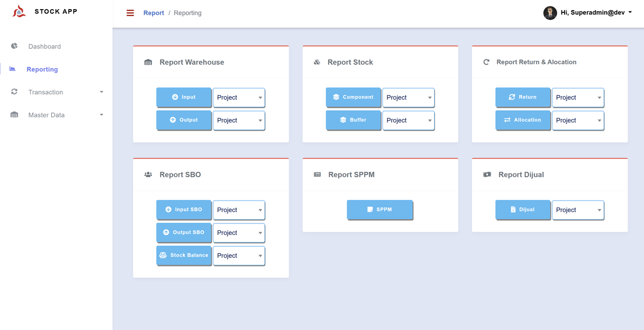This screenshot has width=644, height=330.
Task: Click the SPPM button in Report SPPM card
Action: click(380, 209)
